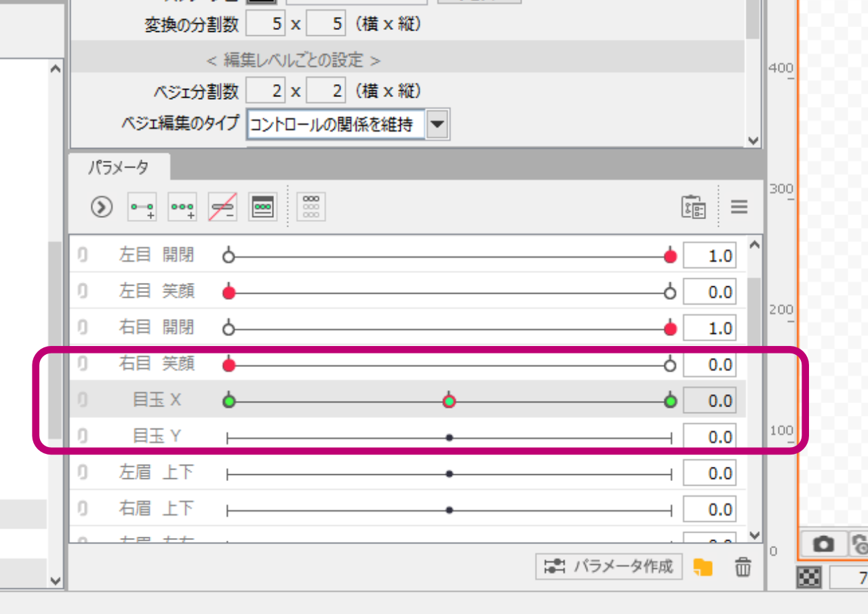Click the add three key points icon

coord(182,207)
